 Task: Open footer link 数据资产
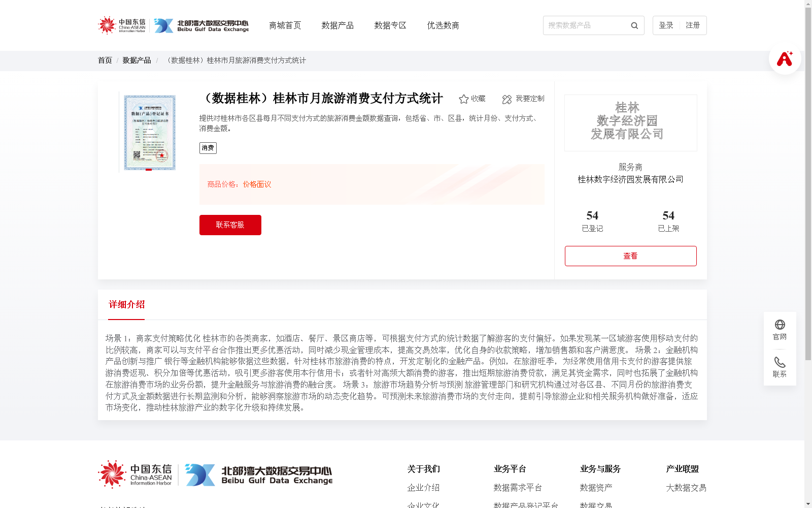point(596,488)
